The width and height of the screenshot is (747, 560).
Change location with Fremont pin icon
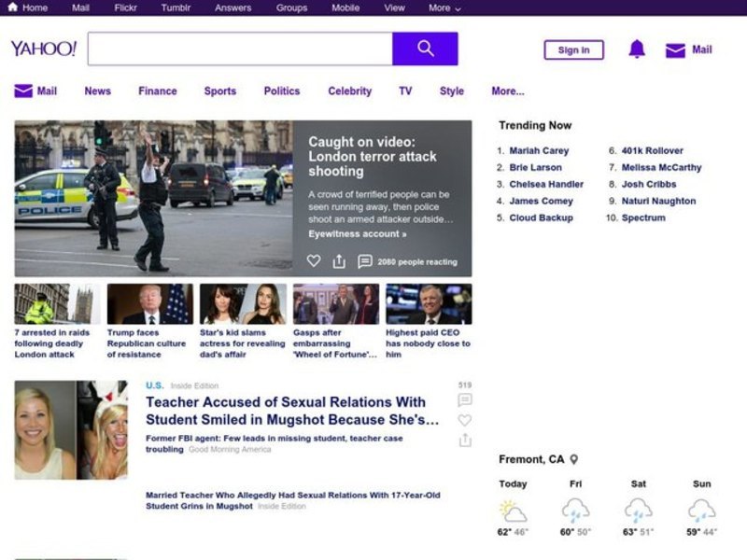pyautogui.click(x=574, y=459)
